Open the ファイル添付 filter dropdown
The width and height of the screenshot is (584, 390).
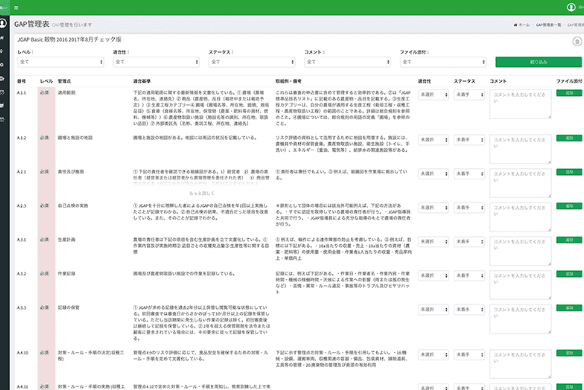443,62
